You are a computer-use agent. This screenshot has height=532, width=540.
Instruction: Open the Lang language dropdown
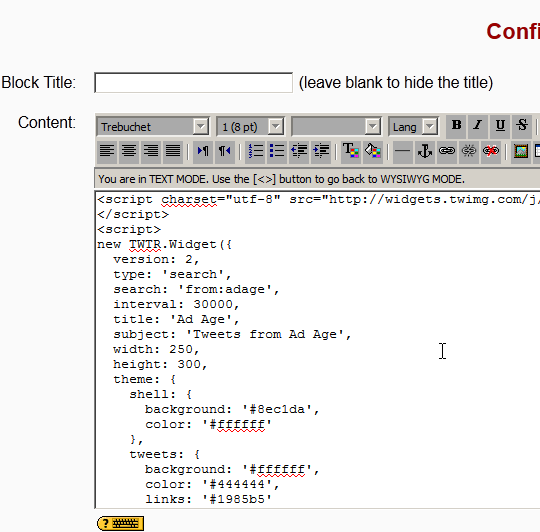[413, 127]
